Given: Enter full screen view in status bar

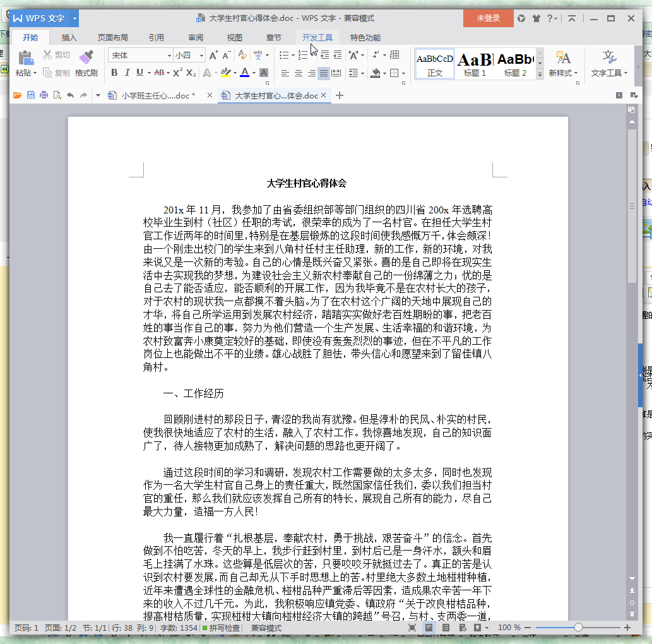Looking at the screenshot, I should click(x=412, y=628).
